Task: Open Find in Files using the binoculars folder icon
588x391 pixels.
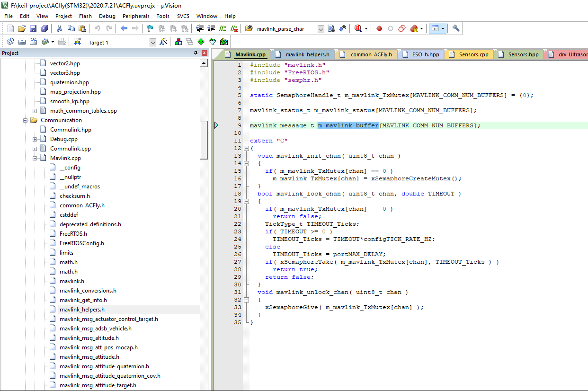Action: point(249,28)
